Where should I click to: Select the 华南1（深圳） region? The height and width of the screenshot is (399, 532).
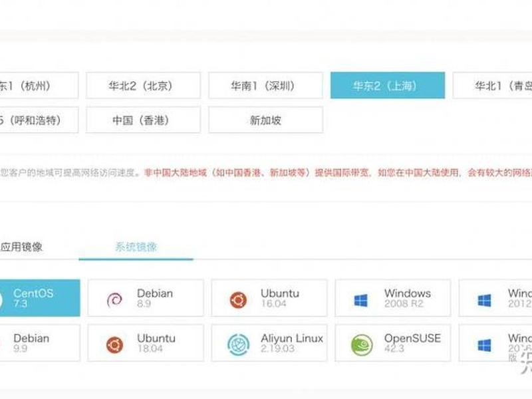(x=265, y=86)
